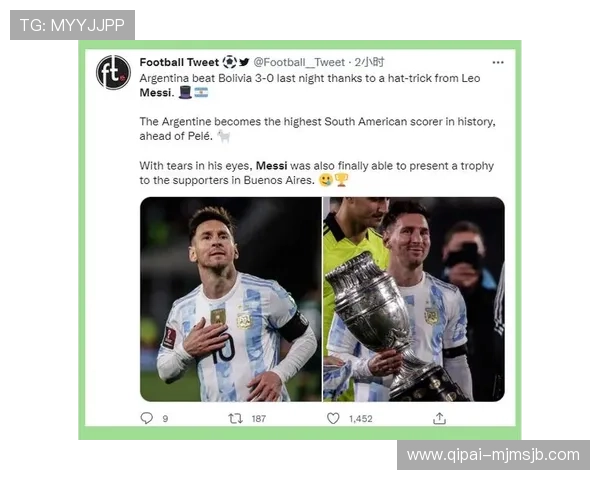The width and height of the screenshot is (600, 480).
Task: Open left photo of player in number 10 jersey
Action: point(231,299)
